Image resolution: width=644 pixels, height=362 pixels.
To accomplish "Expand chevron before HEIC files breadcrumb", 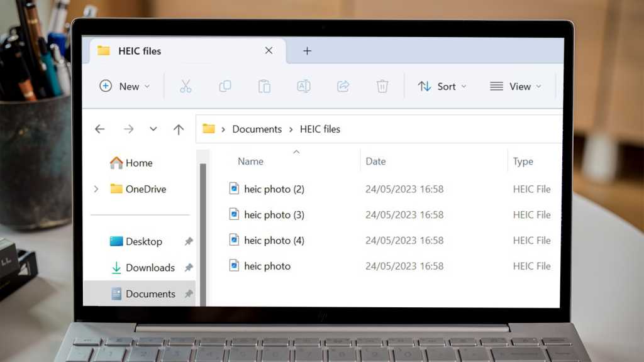I will point(291,129).
